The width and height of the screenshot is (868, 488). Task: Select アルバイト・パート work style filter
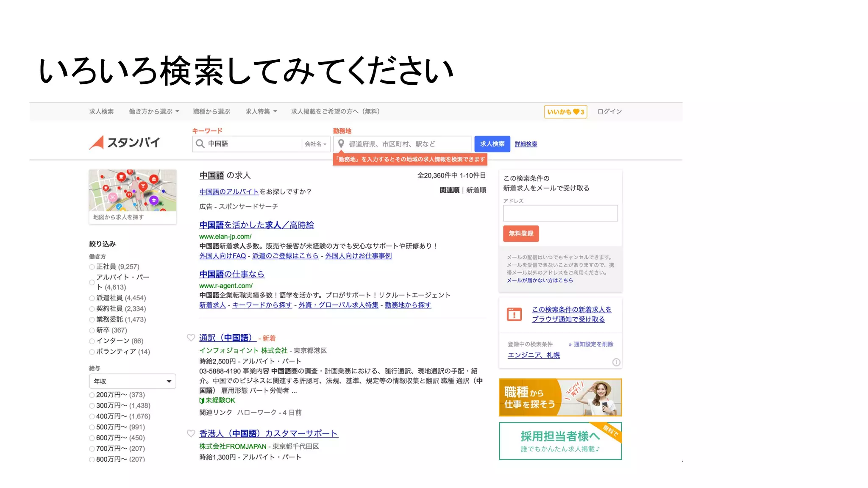(x=92, y=282)
